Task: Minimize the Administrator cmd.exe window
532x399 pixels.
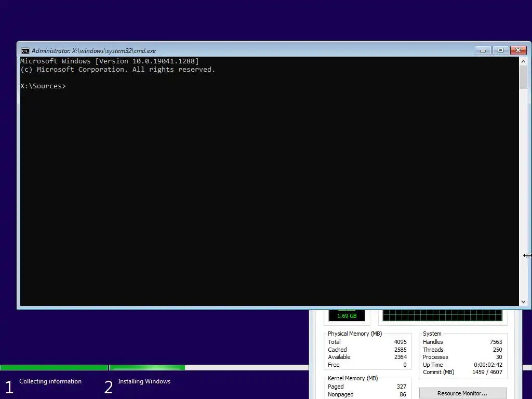Action: tap(483, 50)
